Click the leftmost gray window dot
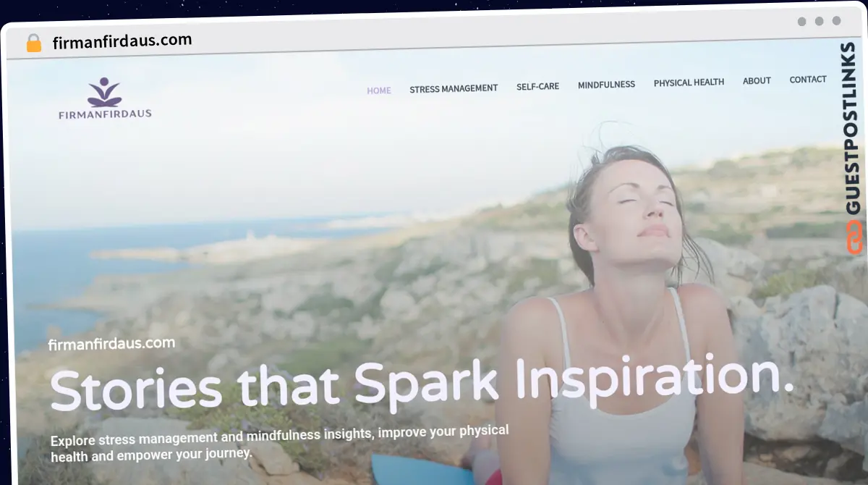 pos(802,21)
